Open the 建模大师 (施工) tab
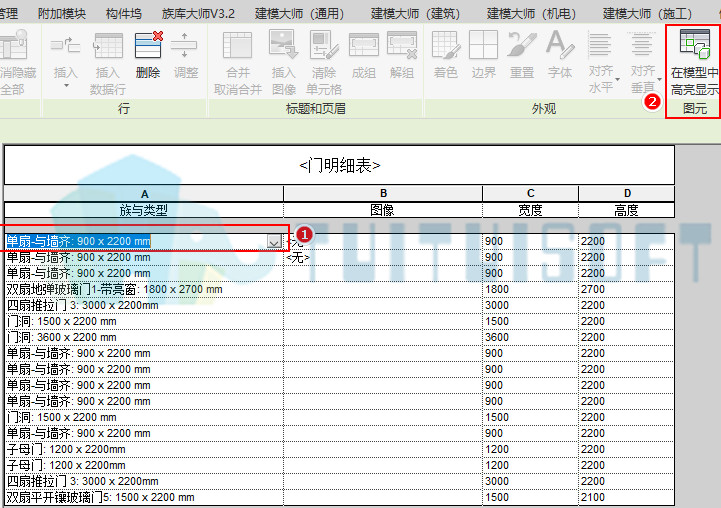Viewport: 721px width, 508px height. coord(647,13)
